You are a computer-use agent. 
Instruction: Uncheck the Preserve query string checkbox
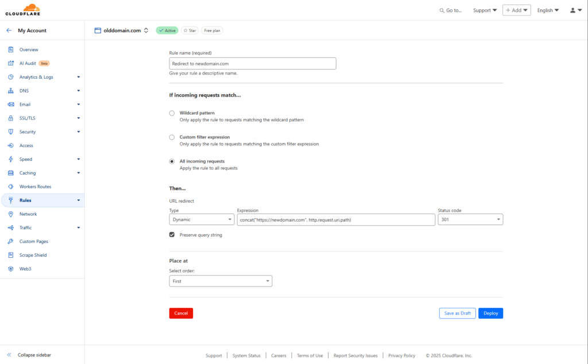172,235
